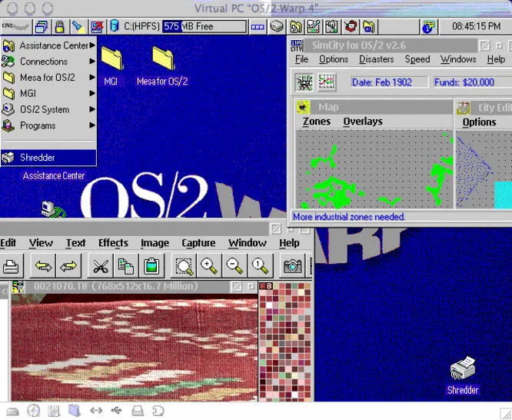Expand the Assistance Center submenu arrow

pyautogui.click(x=92, y=45)
